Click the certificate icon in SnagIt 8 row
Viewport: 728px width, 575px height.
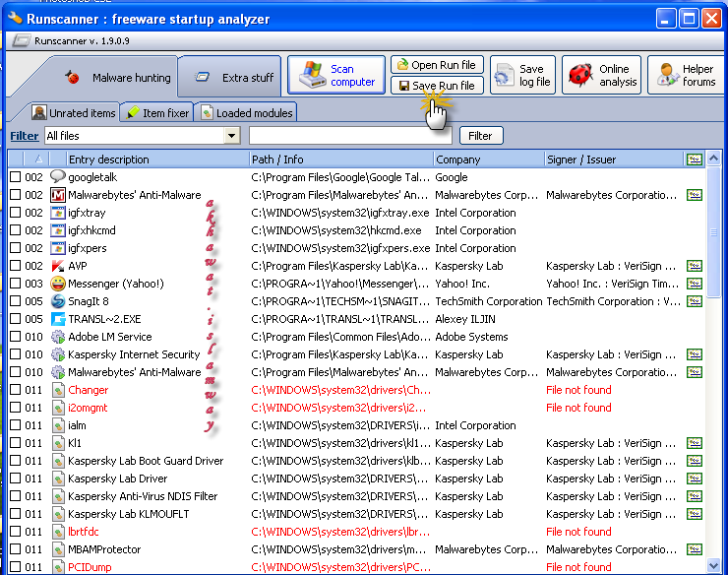pos(695,301)
